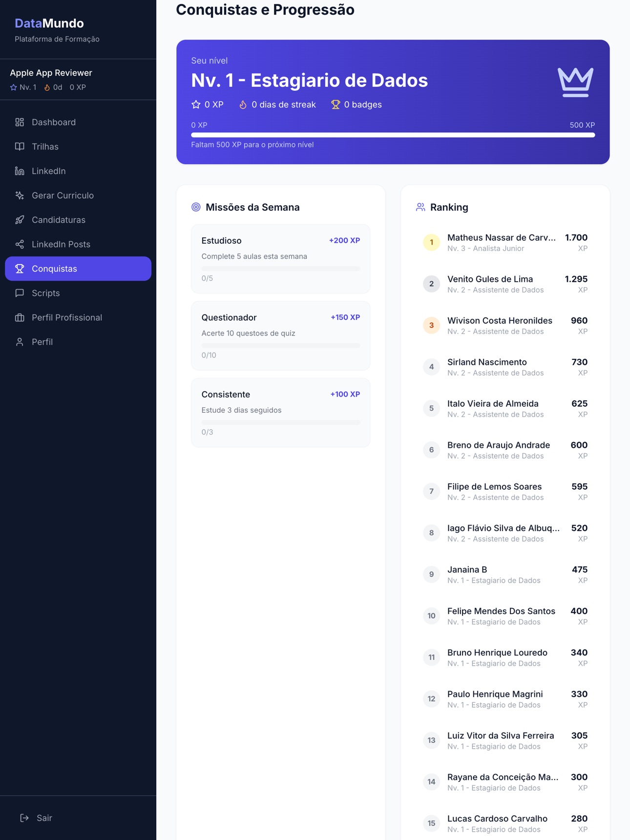
Task: Click the gold rank 1 badge
Action: tap(431, 242)
